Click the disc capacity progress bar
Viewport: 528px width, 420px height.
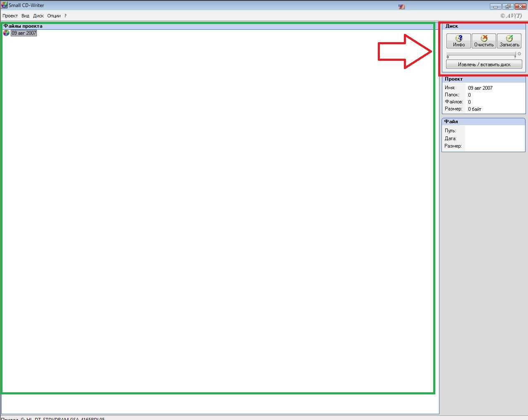(481, 54)
